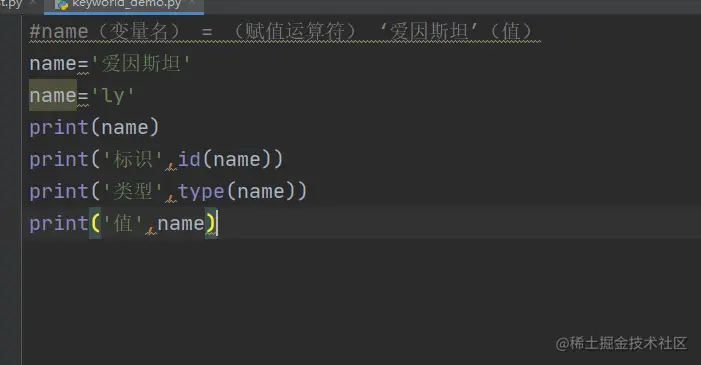Image resolution: width=701 pixels, height=365 pixels.
Task: Click the '值' string in last print
Action: click(123, 223)
